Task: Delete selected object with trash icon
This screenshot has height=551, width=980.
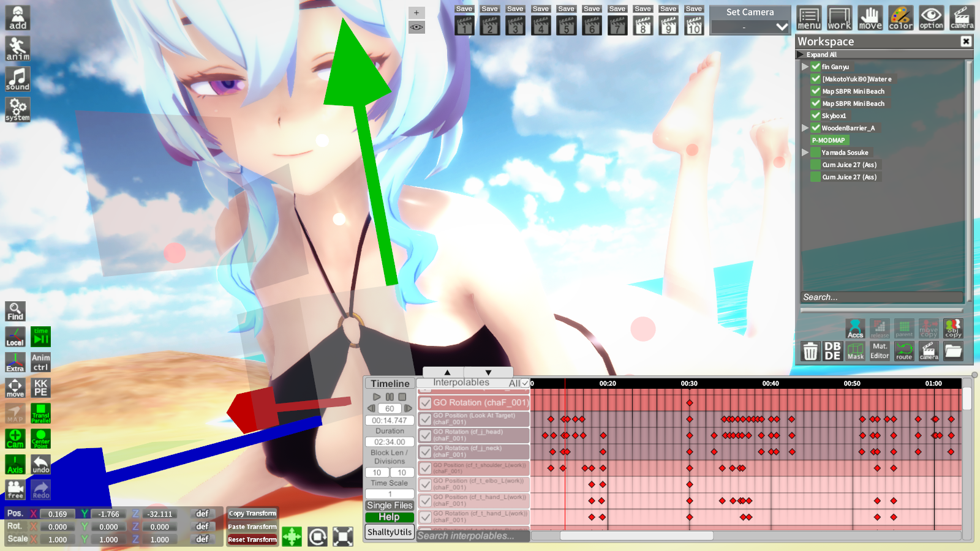Action: [x=810, y=351]
